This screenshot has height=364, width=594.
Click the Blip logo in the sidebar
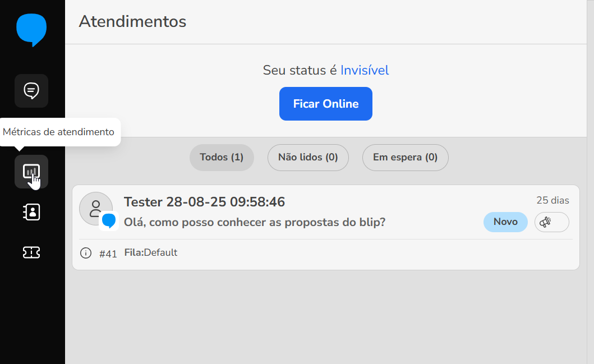[x=31, y=30]
